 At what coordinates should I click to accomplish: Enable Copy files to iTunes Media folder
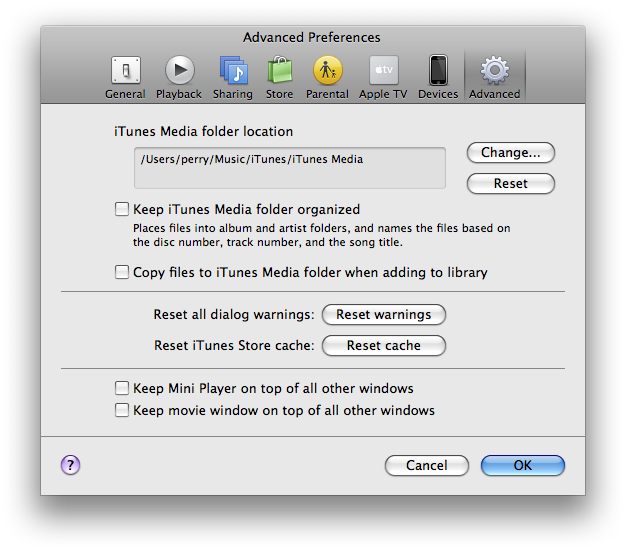122,272
